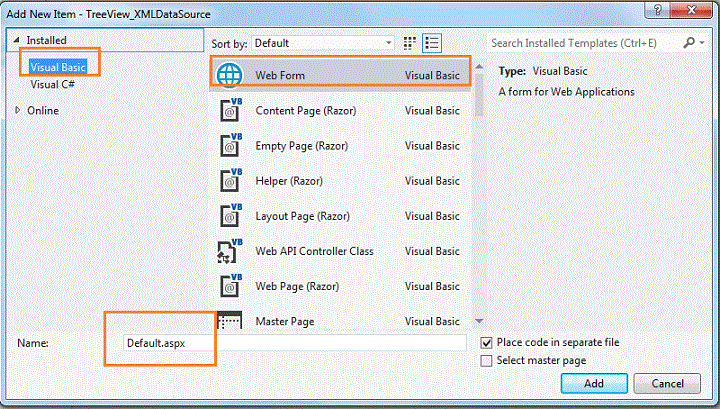This screenshot has height=409, width=720.
Task: Select the Helper (Razor) template name
Action: [289, 181]
